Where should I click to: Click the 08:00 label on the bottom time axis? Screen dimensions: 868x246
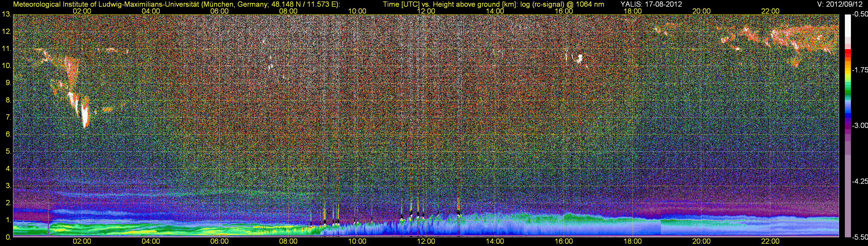coord(288,241)
